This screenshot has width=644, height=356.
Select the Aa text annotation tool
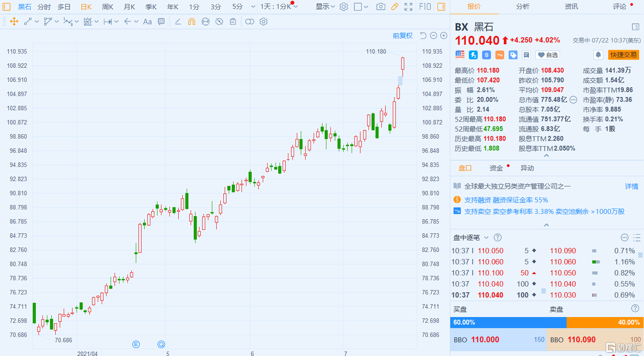(147, 21)
